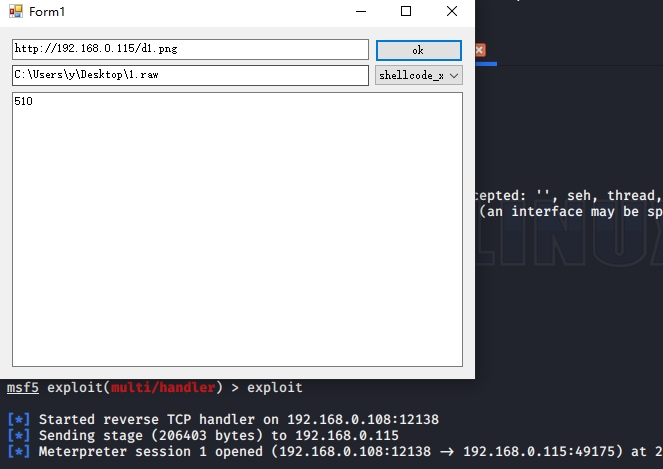The image size is (663, 469).
Task: Click the Form1 application icon in title bar
Action: pyautogui.click(x=16, y=11)
